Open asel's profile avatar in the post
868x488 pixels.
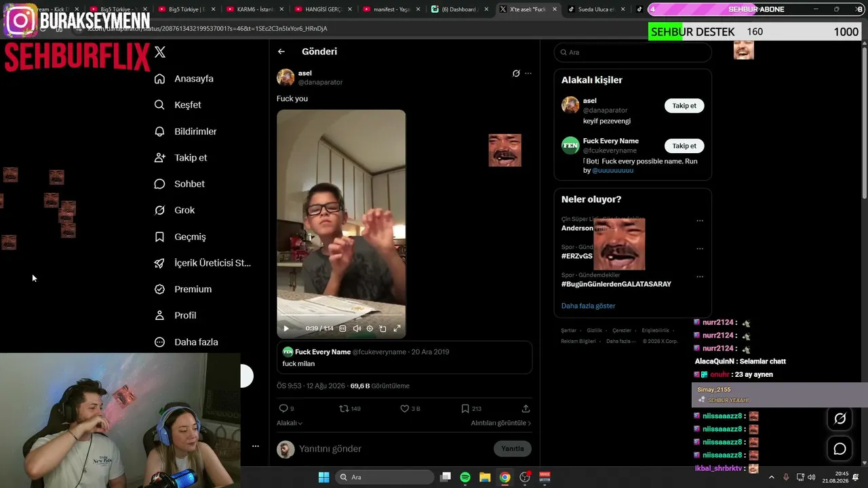(285, 77)
